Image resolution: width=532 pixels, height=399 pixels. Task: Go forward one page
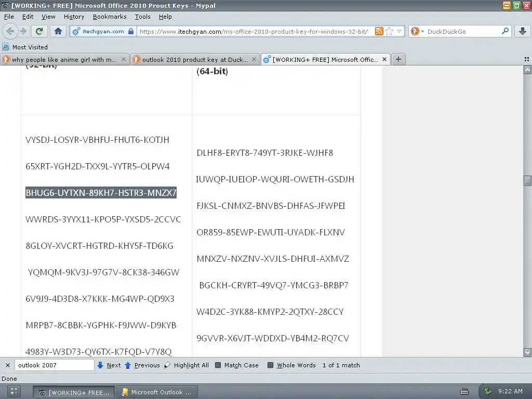tap(23, 31)
